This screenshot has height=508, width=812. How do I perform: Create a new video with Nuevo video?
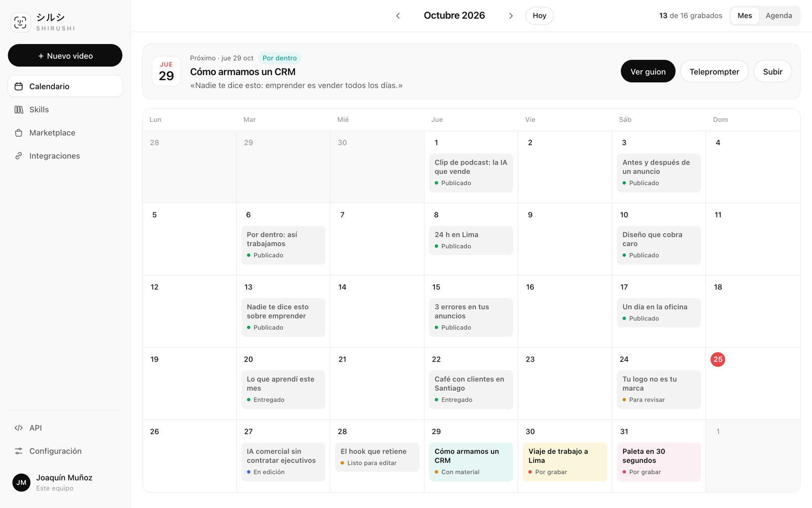(x=65, y=55)
